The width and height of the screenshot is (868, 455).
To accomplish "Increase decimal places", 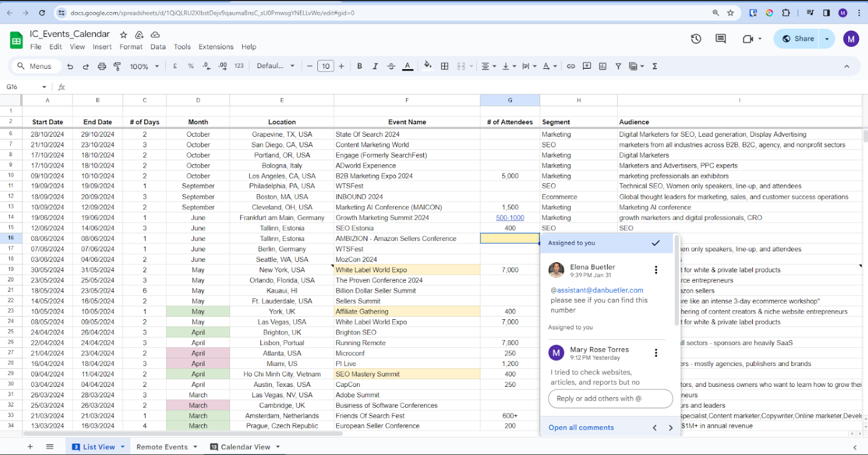I will click(x=222, y=66).
